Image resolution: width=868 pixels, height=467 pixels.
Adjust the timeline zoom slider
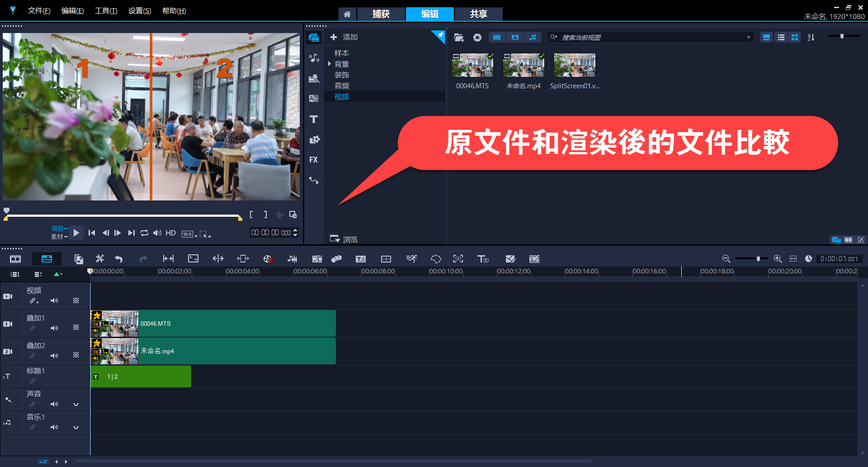point(758,259)
